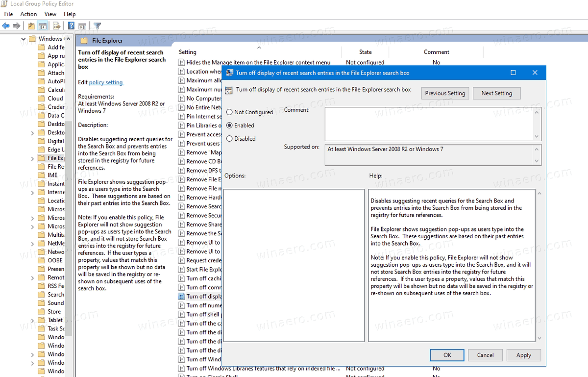This screenshot has height=377, width=588.
Task: Select the 'Turn off Windows Libraries features' policy row
Action: [263, 369]
